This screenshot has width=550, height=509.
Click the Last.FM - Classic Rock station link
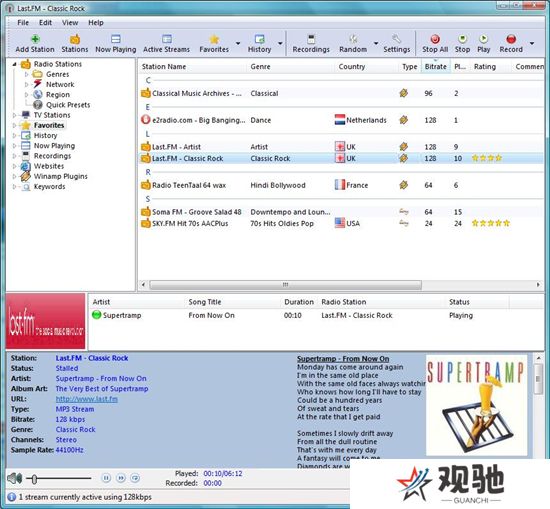pos(92,358)
